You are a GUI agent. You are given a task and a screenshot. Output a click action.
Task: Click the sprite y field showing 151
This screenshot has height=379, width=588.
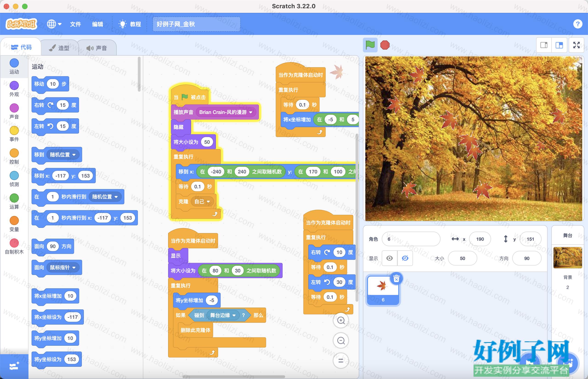530,239
